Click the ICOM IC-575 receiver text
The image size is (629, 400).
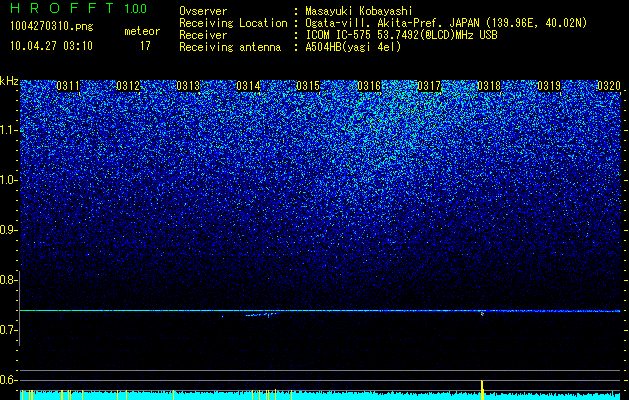click(x=401, y=35)
